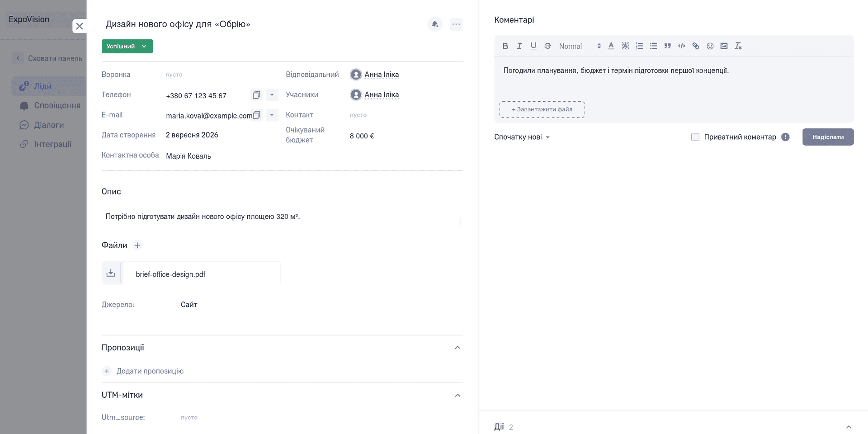Open Сповіщення in the sidebar
868x434 pixels.
coord(50,105)
